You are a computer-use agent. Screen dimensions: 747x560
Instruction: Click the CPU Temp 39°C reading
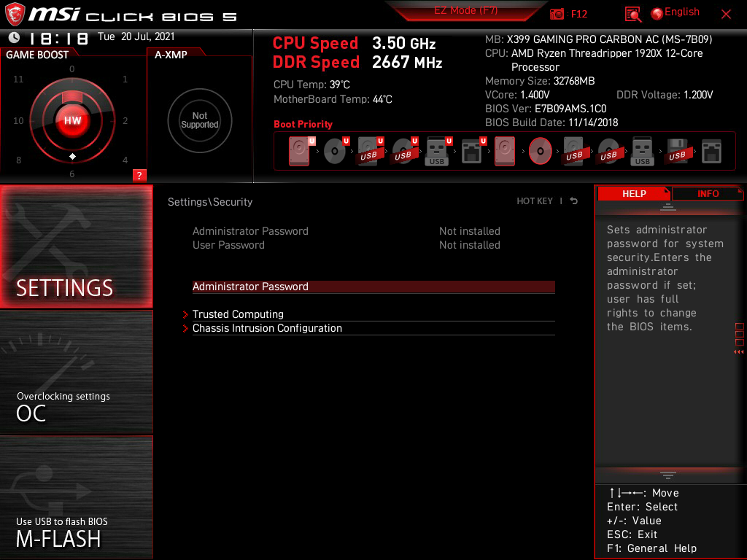(x=311, y=85)
